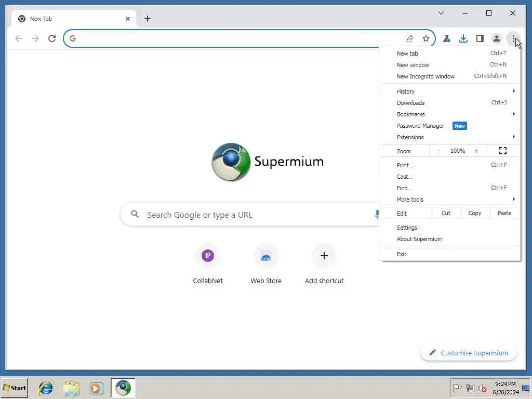Expand the Bookmarks submenu
532x399 pixels.
click(450, 114)
